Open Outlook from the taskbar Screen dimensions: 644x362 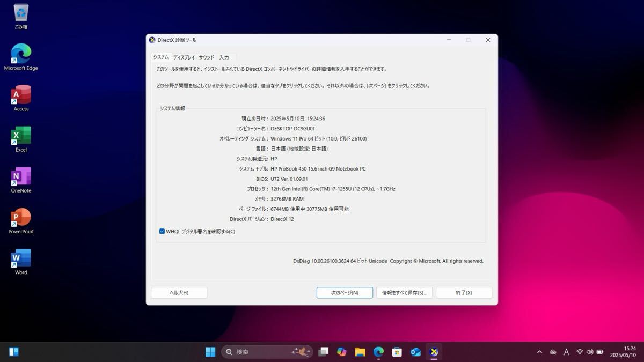coord(415,352)
